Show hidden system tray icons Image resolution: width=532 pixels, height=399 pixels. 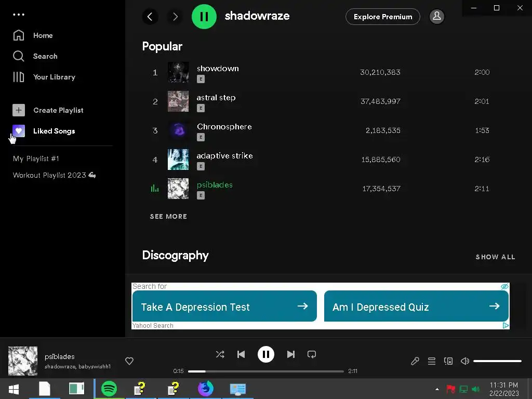click(x=437, y=389)
